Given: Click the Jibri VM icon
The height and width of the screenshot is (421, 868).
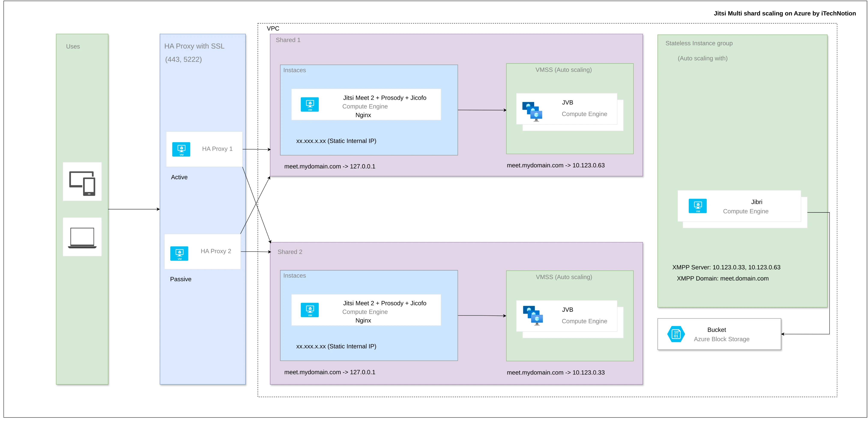Looking at the screenshot, I should click(x=698, y=206).
